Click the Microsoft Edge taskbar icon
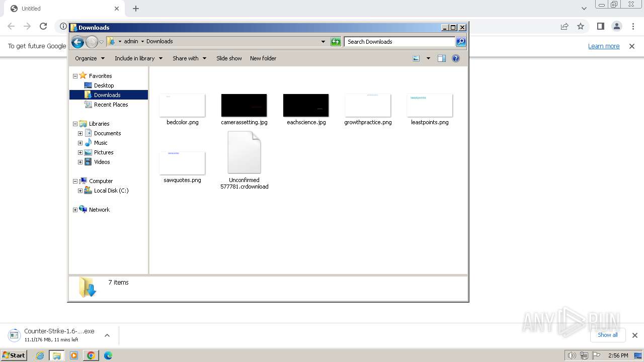 click(x=108, y=355)
